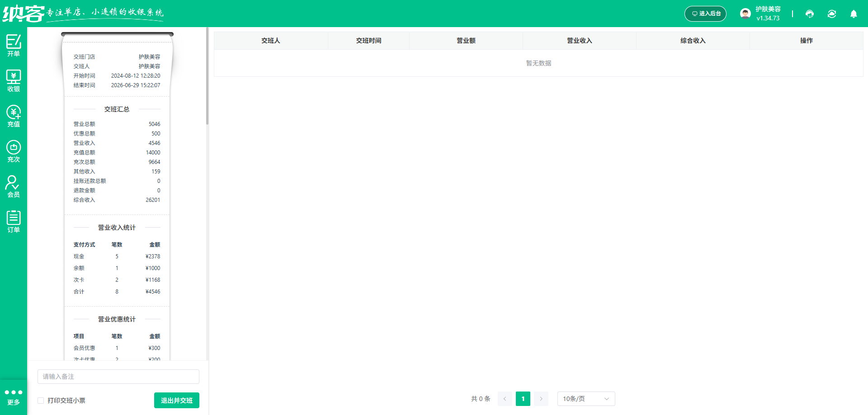Click the end time 2026-06-29 15:22:07
Screen dimensions: 868x415
tap(136, 85)
